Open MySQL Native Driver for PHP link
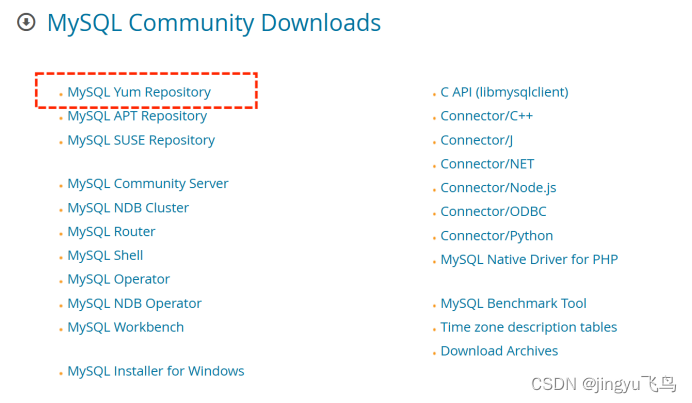The width and height of the screenshot is (692, 403). pyautogui.click(x=529, y=260)
